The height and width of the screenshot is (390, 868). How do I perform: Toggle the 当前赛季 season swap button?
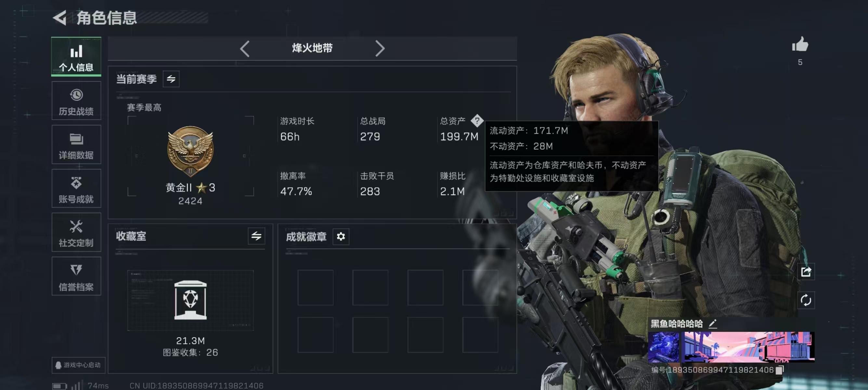click(171, 79)
